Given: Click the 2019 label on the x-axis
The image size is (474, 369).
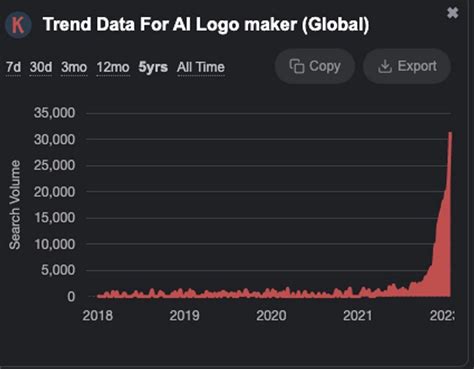Looking at the screenshot, I should 184,315.
